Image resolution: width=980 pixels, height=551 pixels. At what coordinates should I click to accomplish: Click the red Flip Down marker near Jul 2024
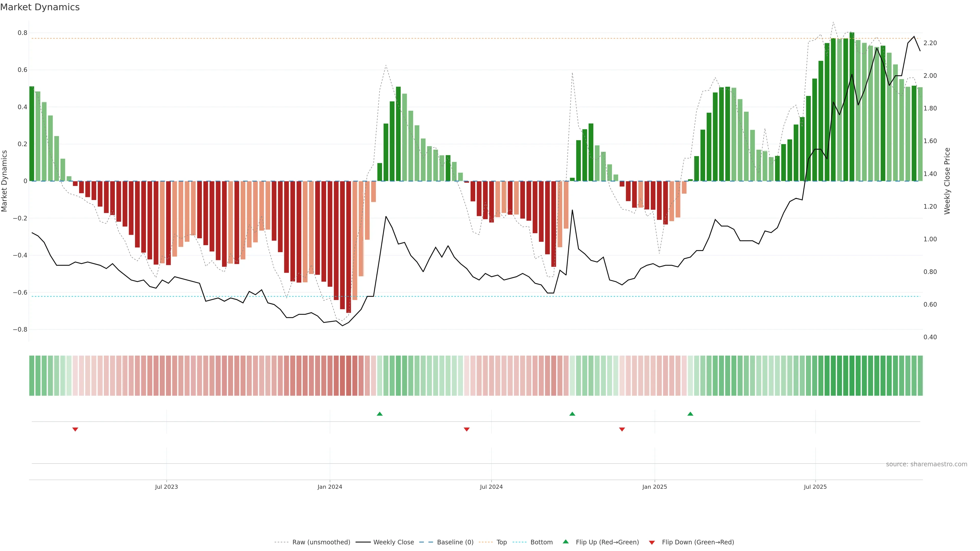pyautogui.click(x=467, y=429)
